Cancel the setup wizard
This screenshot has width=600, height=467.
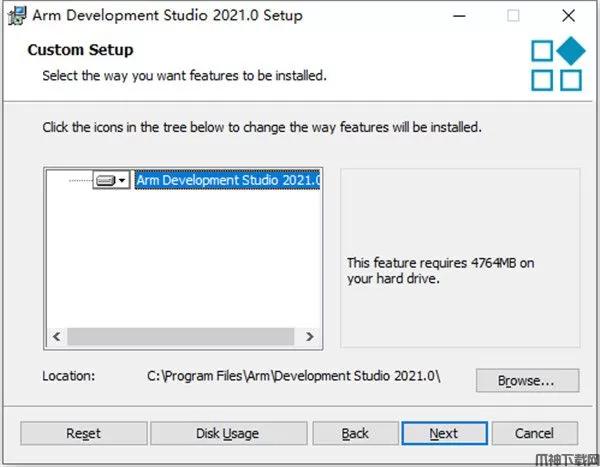pyautogui.click(x=534, y=433)
